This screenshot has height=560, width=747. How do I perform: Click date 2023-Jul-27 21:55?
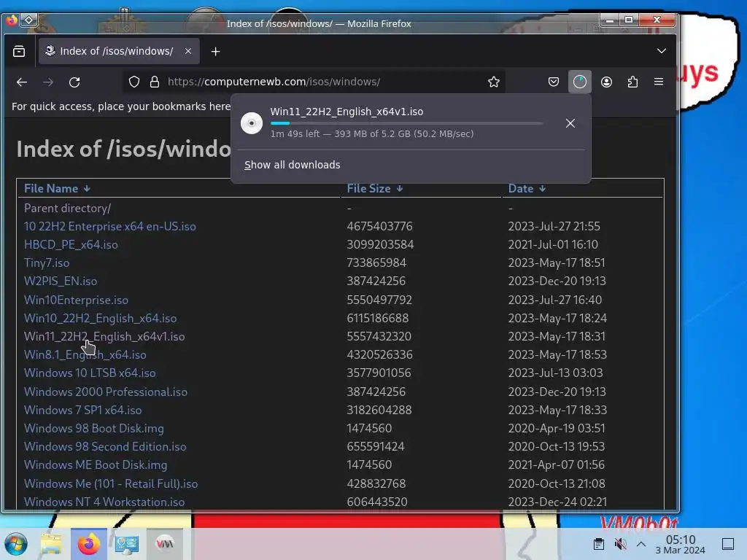[x=554, y=226]
